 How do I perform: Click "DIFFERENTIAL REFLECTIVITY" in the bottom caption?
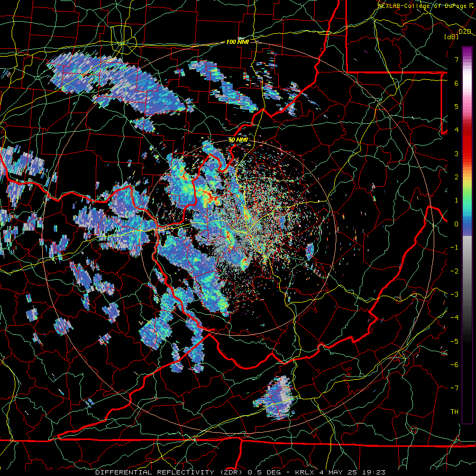point(155,472)
